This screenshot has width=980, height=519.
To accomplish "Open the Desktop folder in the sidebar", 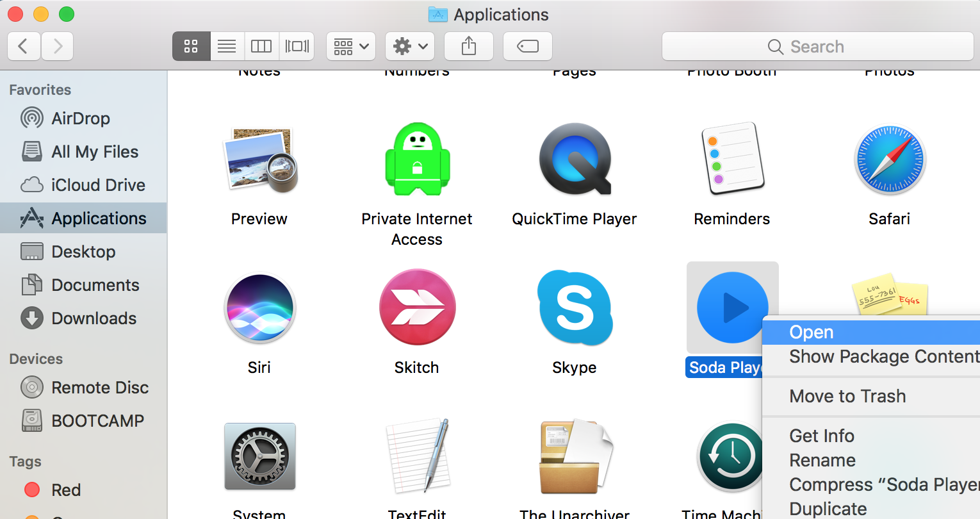I will [x=83, y=252].
